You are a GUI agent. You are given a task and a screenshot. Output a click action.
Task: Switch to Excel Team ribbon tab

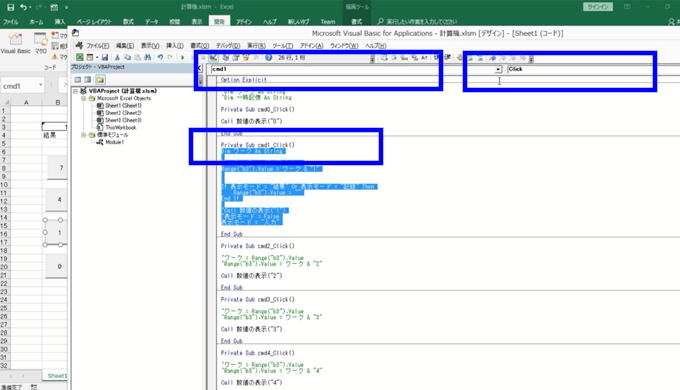pyautogui.click(x=328, y=21)
